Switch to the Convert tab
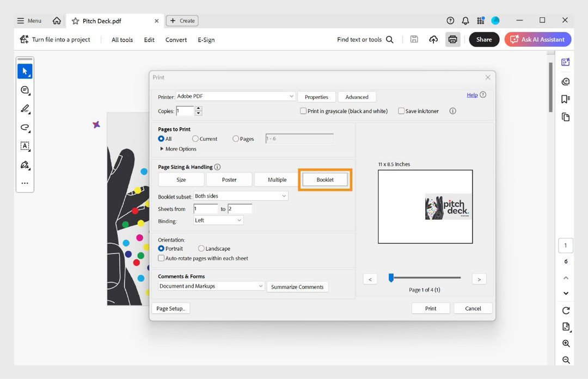588x379 pixels. [176, 40]
